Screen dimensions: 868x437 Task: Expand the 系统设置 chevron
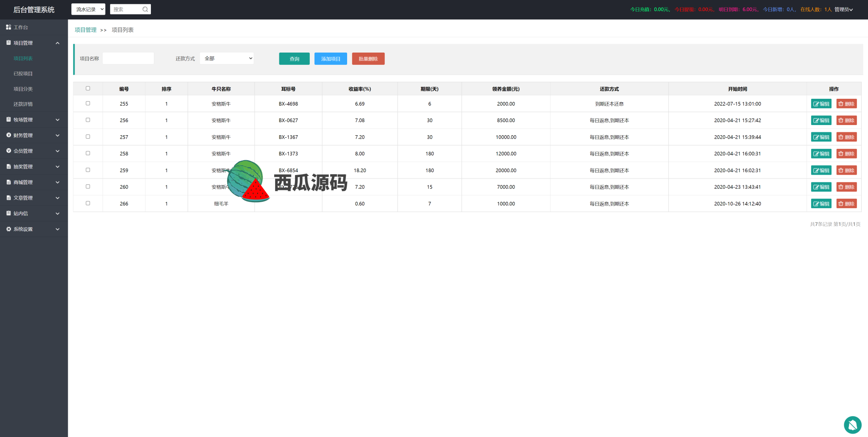(58, 229)
